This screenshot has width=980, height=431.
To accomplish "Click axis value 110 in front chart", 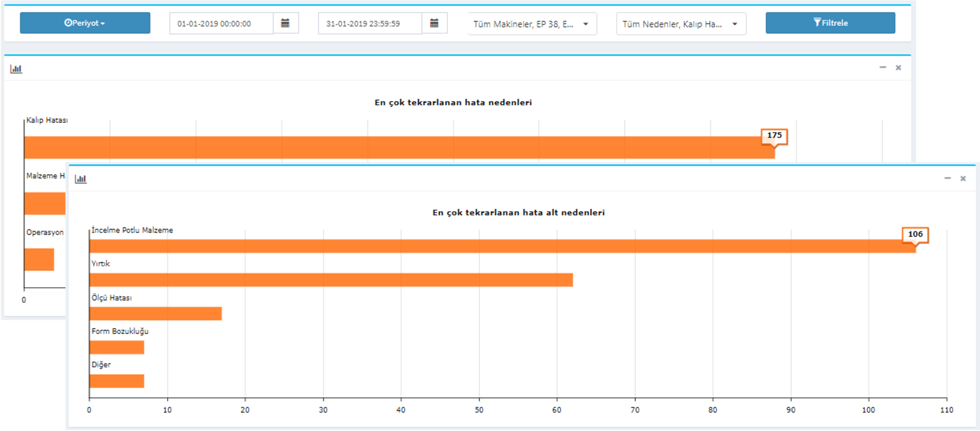I will pyautogui.click(x=947, y=410).
